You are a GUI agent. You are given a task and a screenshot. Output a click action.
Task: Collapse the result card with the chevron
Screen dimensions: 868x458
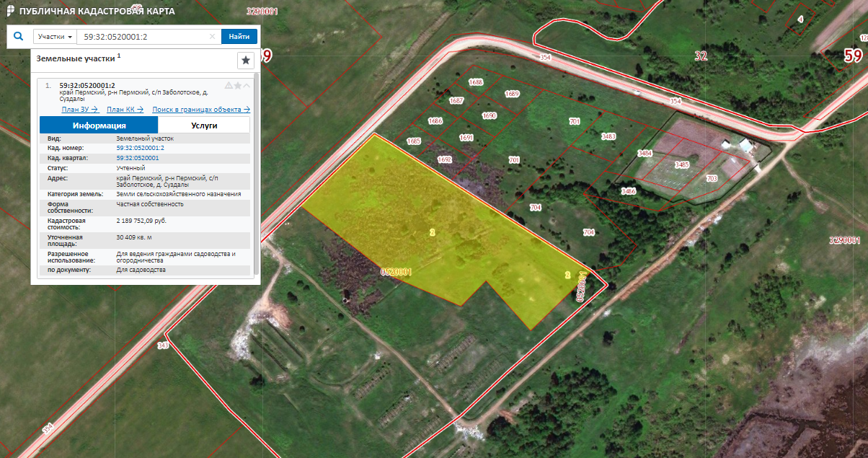click(247, 86)
